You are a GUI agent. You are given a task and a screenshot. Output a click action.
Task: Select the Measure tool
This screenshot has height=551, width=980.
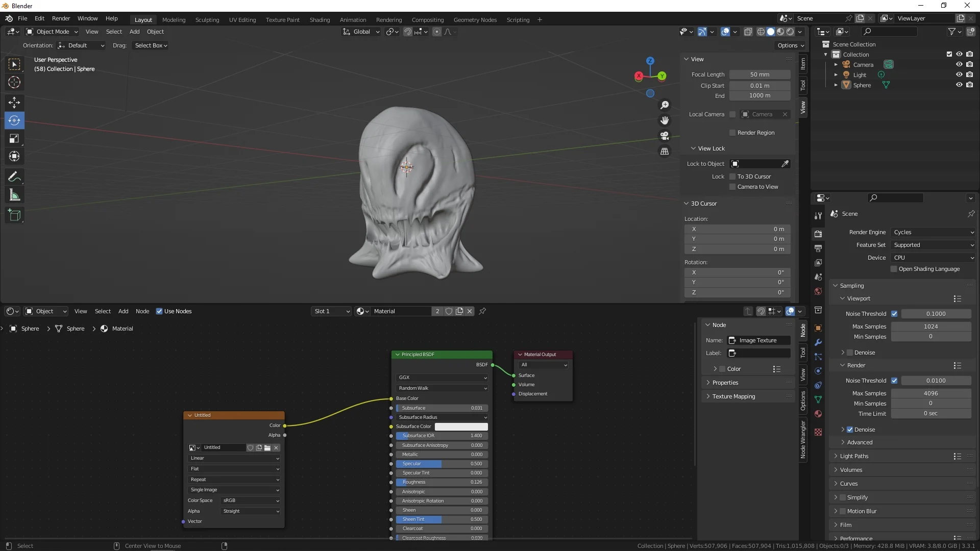pyautogui.click(x=14, y=195)
